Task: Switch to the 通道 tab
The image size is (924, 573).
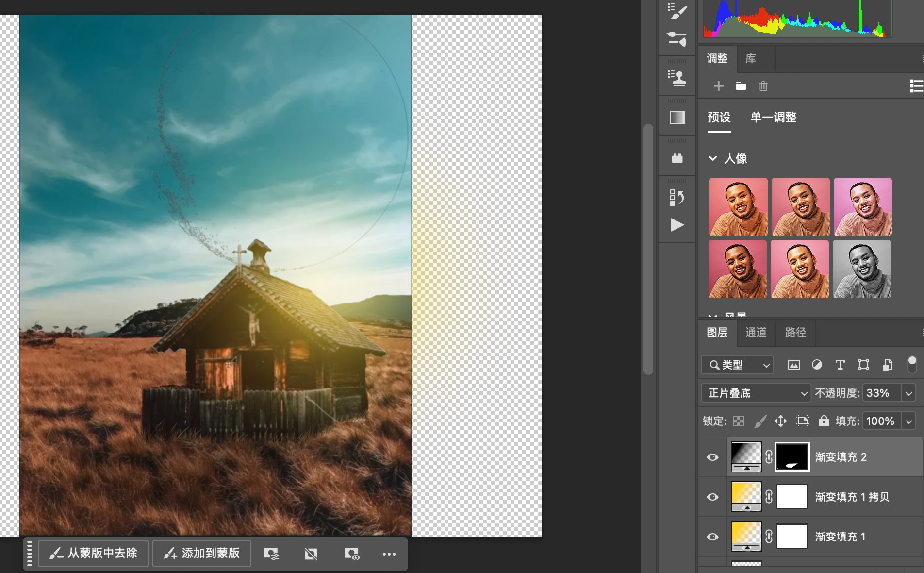Action: tap(756, 332)
